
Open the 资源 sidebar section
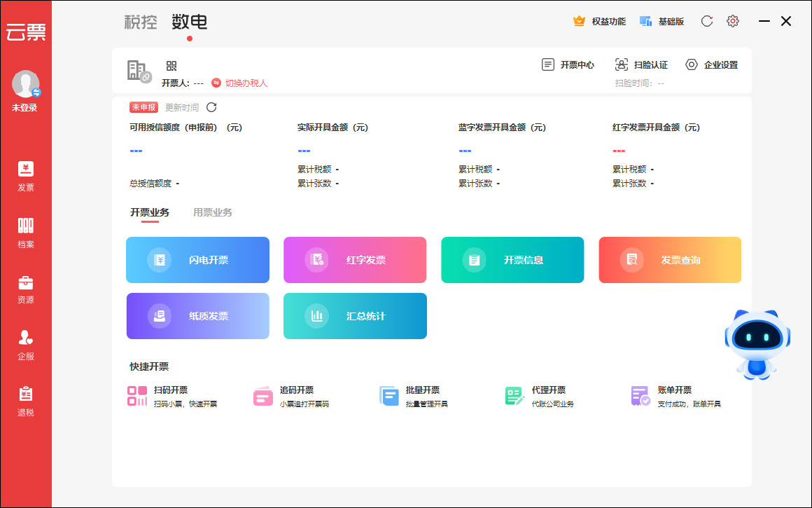pyautogui.click(x=25, y=289)
